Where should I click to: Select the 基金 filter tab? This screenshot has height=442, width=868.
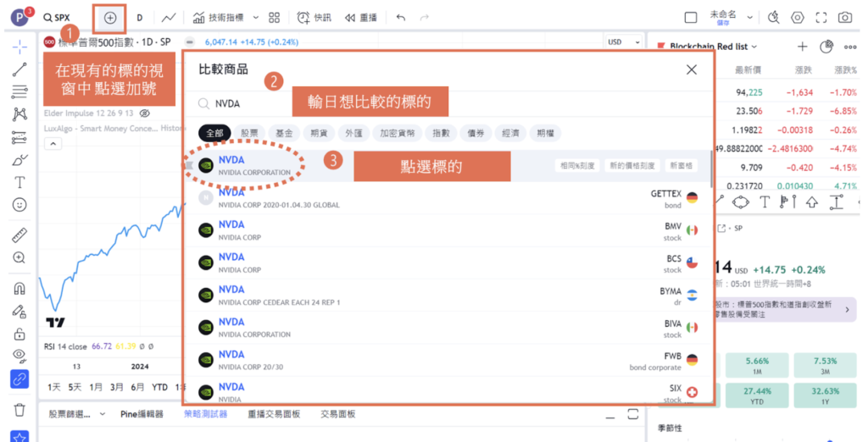[x=284, y=133]
